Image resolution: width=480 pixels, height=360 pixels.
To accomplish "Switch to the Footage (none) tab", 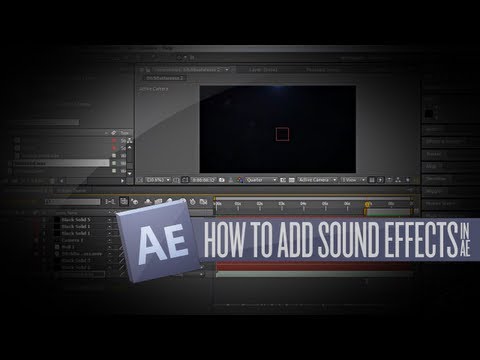I will 322,70.
